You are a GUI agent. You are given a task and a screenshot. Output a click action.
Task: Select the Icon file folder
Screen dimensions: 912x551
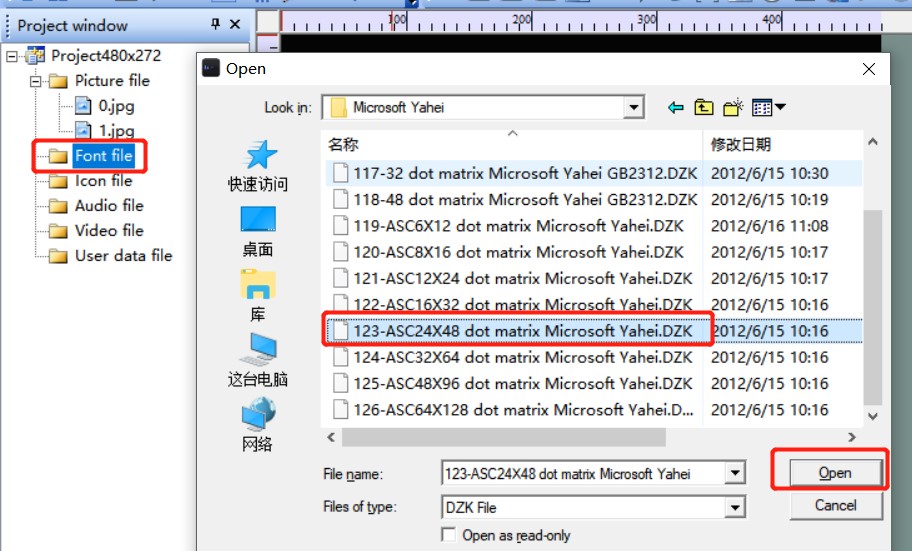pyautogui.click(x=104, y=181)
